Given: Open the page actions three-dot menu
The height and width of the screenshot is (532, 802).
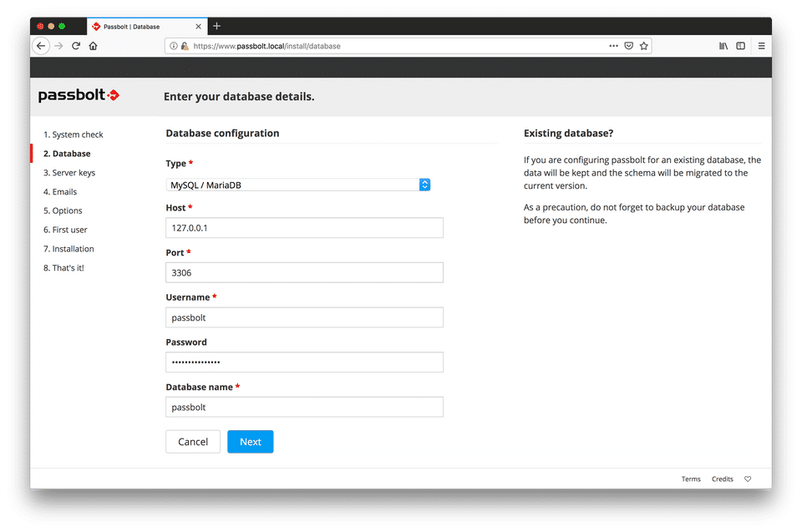Looking at the screenshot, I should point(613,46).
